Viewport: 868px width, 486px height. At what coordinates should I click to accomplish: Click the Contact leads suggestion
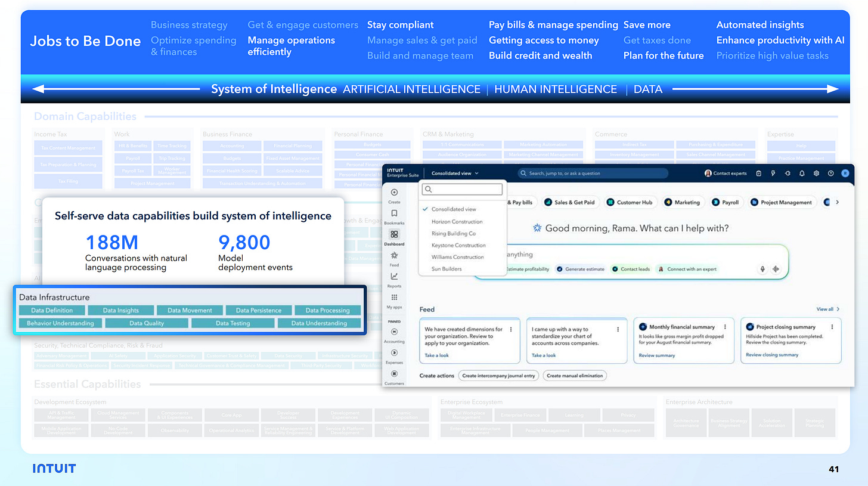631,269
